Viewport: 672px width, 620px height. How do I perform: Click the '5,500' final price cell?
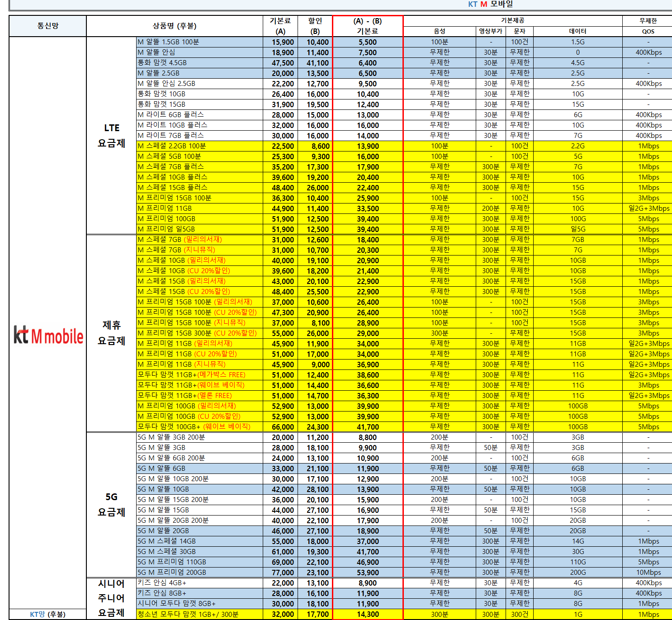(368, 42)
